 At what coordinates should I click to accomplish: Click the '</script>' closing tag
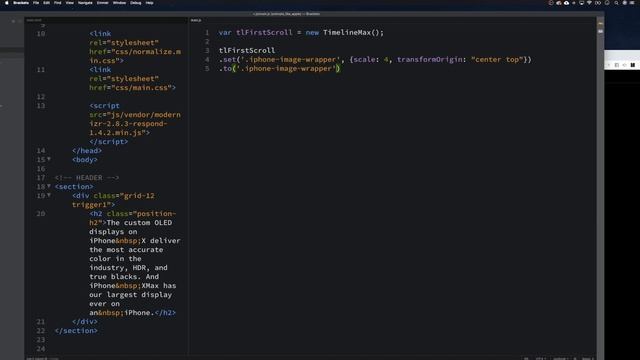[109, 141]
